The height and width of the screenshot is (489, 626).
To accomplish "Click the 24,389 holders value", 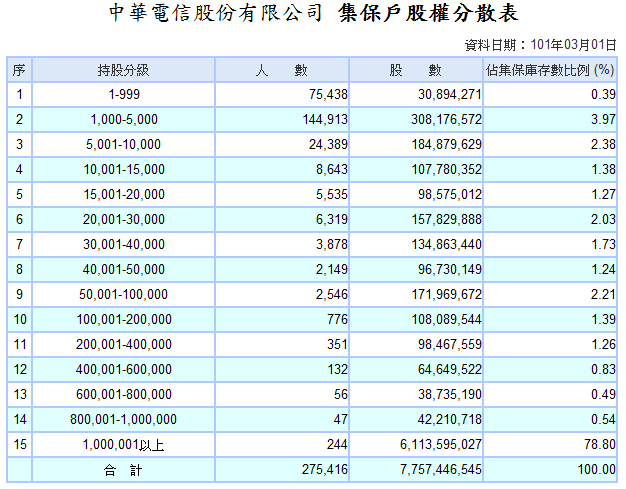I will click(x=328, y=145).
